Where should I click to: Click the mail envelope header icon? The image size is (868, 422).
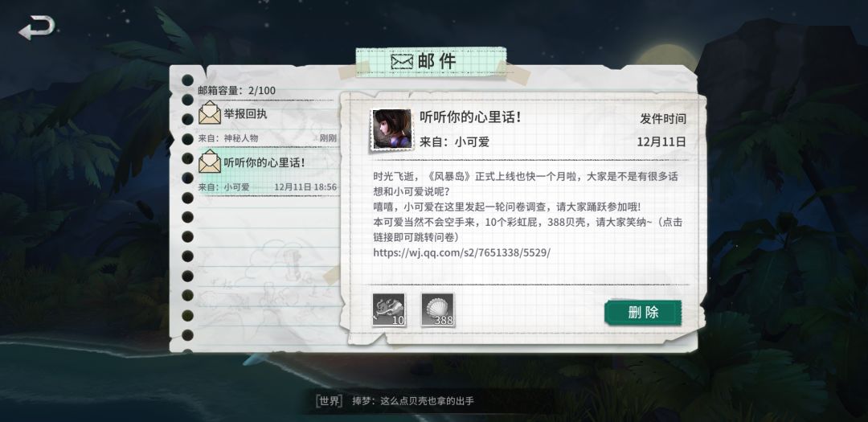pos(402,61)
